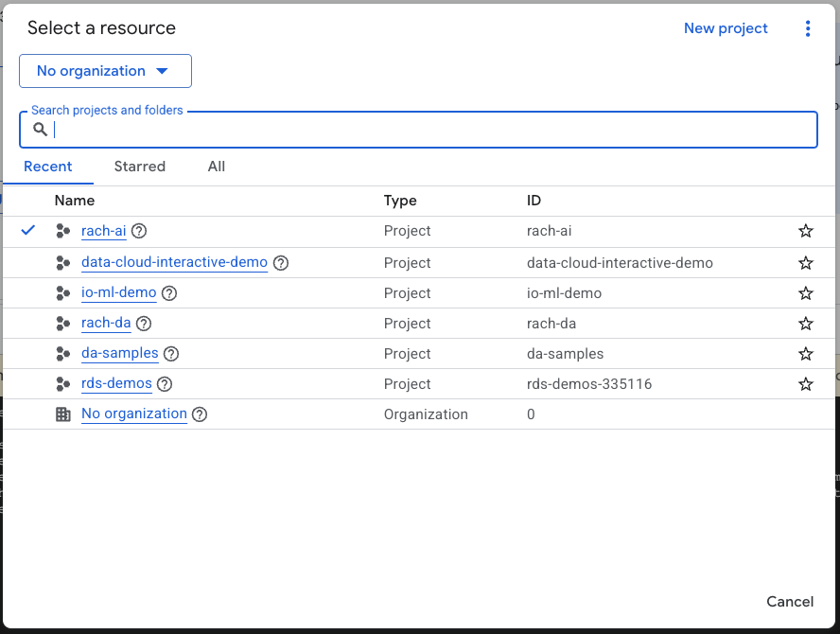Click the dropdown arrow on No organization button
The image size is (840, 634).
click(161, 71)
